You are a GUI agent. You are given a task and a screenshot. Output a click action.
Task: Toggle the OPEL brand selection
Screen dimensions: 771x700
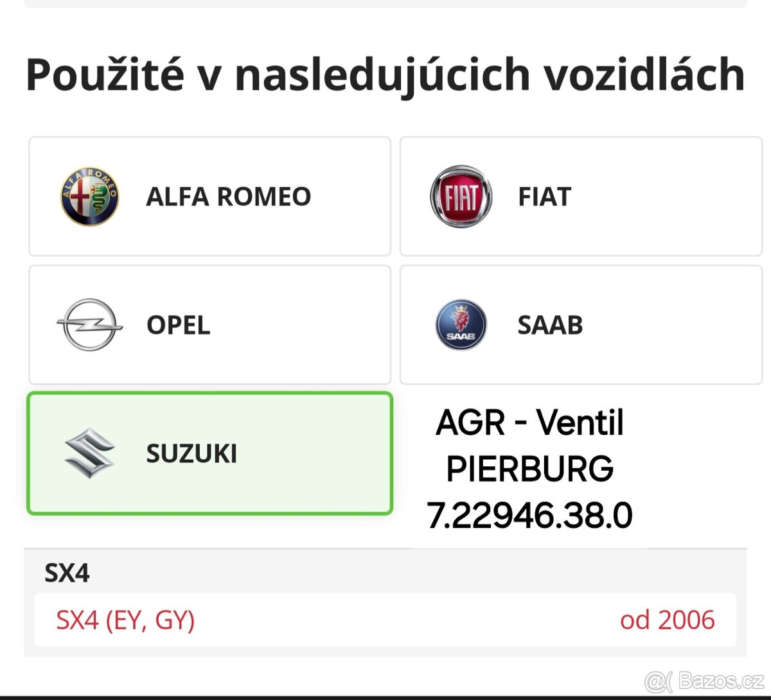[x=209, y=325]
